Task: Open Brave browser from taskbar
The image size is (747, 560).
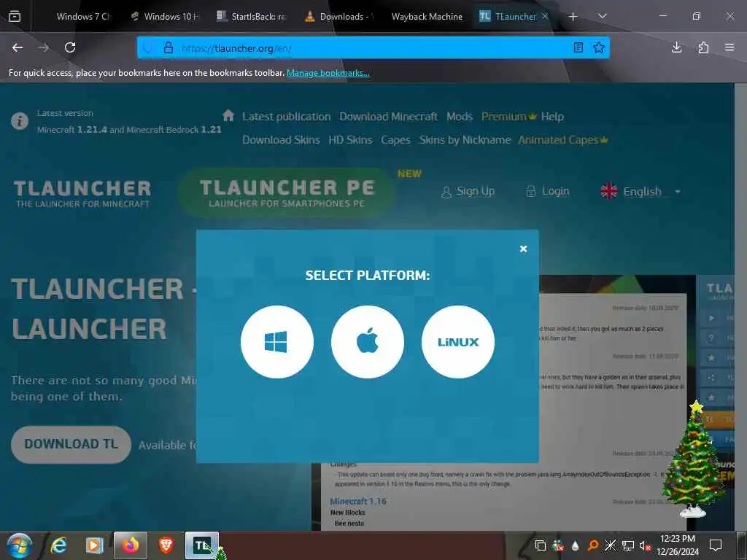Action: [x=166, y=545]
